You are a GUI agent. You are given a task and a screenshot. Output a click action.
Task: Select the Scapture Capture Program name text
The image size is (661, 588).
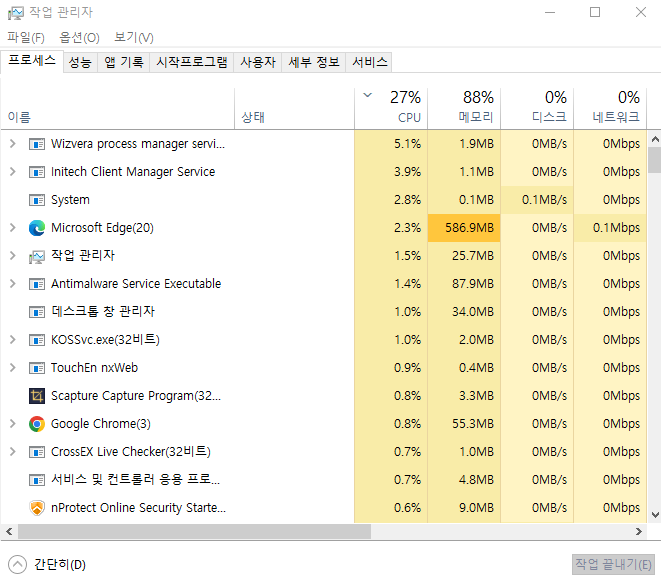click(x=136, y=396)
